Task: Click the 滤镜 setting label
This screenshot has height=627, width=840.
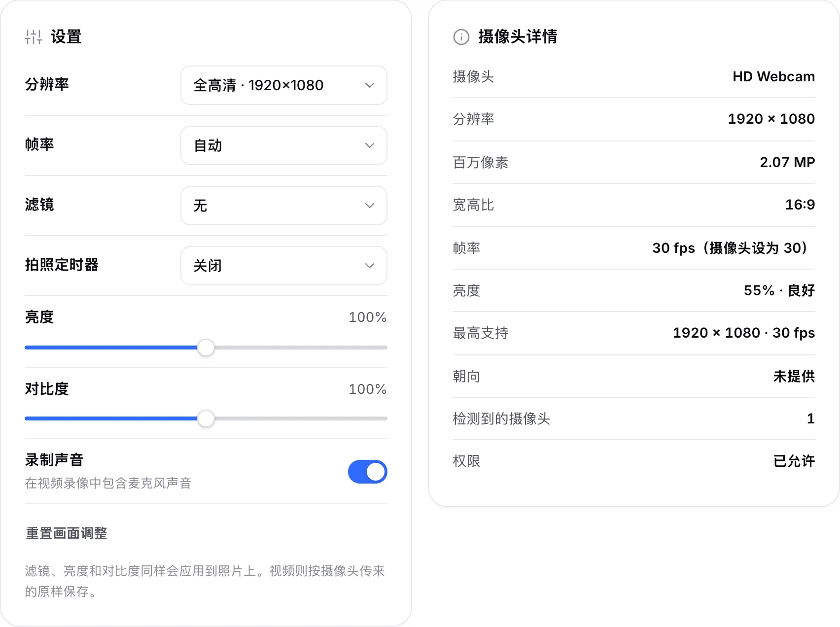Action: [39, 205]
